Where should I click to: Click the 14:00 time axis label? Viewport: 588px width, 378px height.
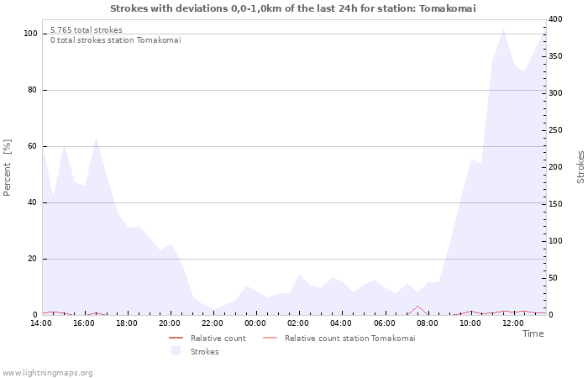(x=41, y=323)
